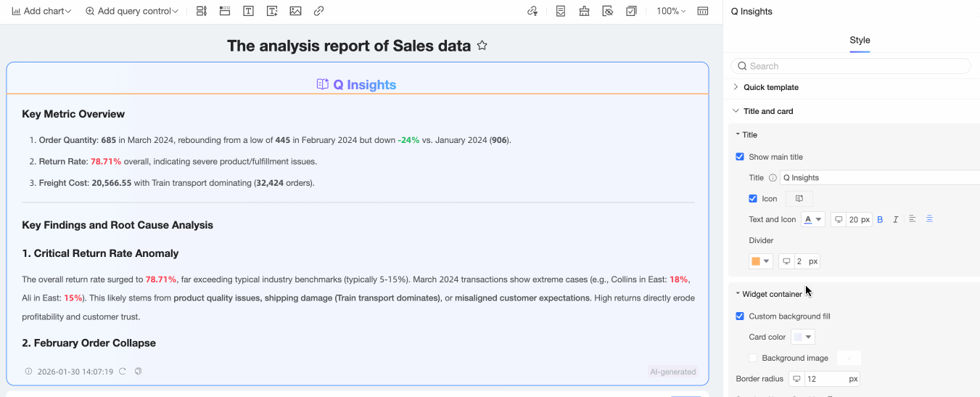Image resolution: width=980 pixels, height=397 pixels.
Task: Click the link insert icon in toolbar
Action: pos(318,11)
